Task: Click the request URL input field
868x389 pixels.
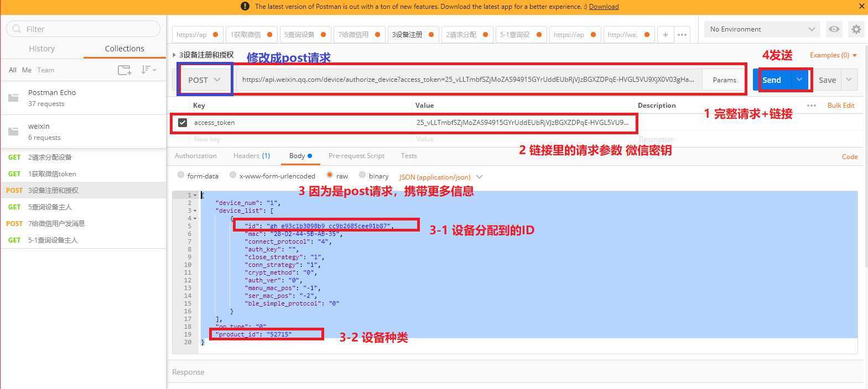Action: (x=469, y=80)
